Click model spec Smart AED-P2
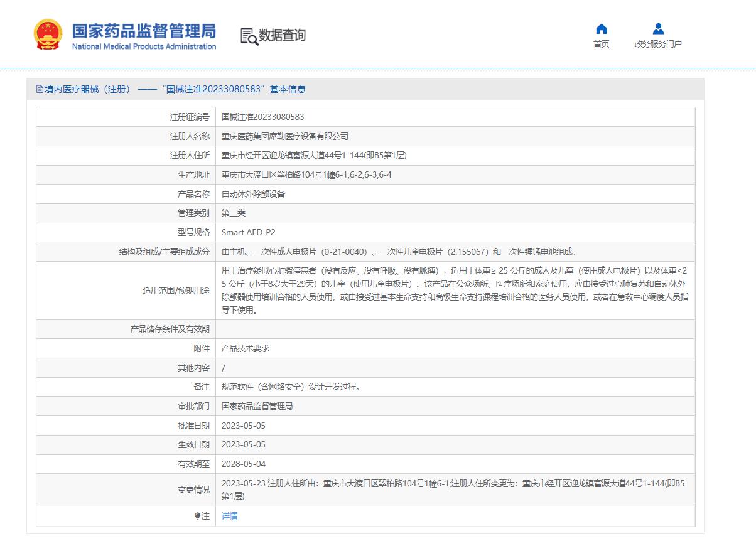 pyautogui.click(x=248, y=232)
